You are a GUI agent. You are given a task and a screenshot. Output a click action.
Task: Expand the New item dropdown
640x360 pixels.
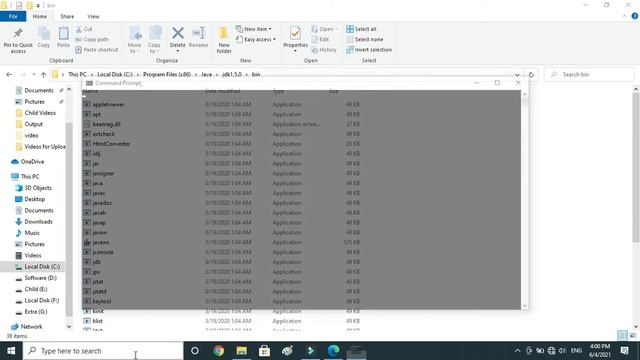tap(253, 29)
